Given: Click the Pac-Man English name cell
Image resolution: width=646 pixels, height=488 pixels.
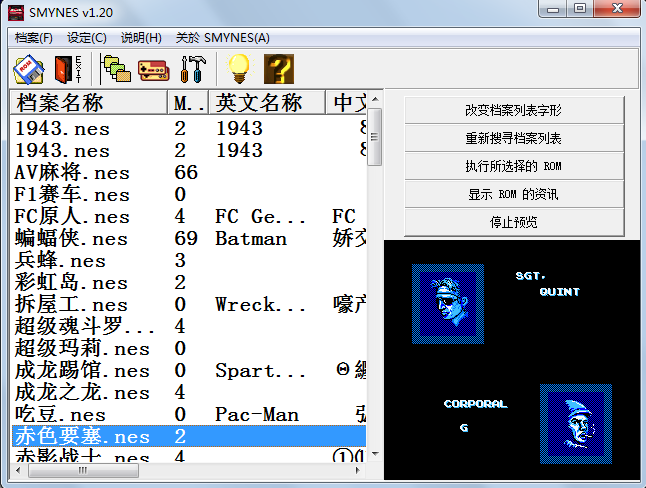Looking at the screenshot, I should pyautogui.click(x=257, y=414).
